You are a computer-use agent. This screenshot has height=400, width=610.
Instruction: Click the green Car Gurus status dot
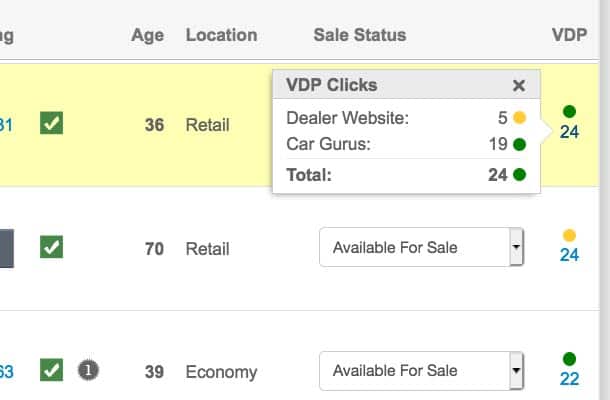[x=520, y=144]
